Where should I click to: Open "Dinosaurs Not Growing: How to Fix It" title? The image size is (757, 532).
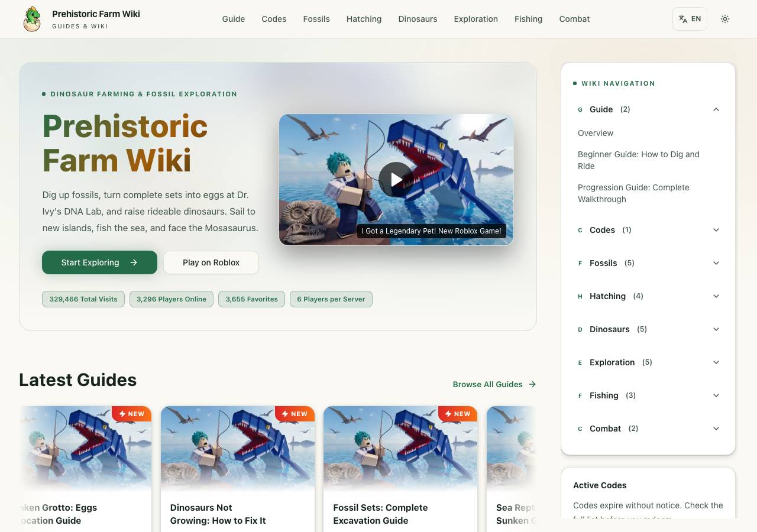(x=218, y=514)
